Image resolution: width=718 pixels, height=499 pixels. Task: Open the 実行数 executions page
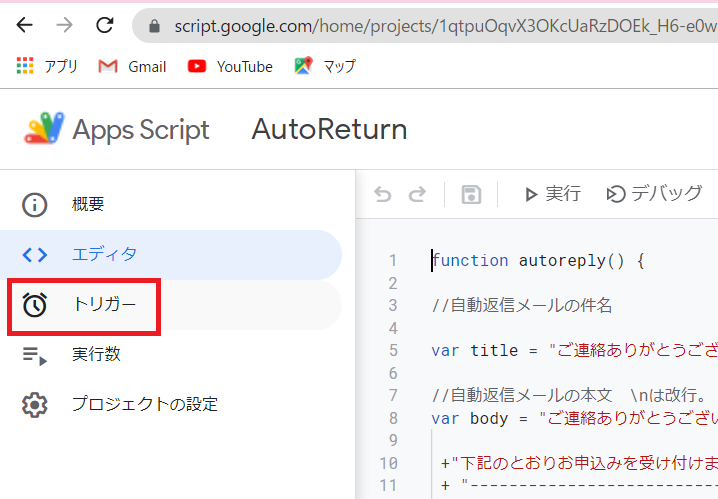coord(95,355)
